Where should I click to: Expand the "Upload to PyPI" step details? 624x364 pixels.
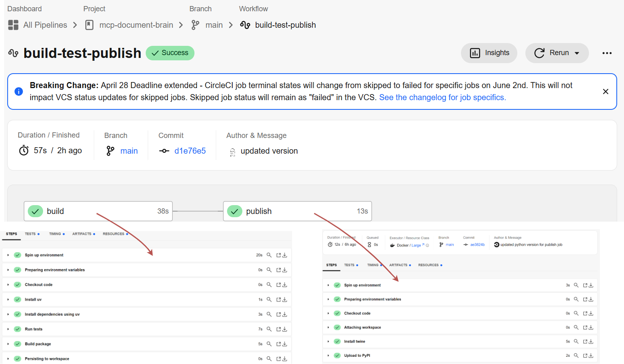click(328, 355)
